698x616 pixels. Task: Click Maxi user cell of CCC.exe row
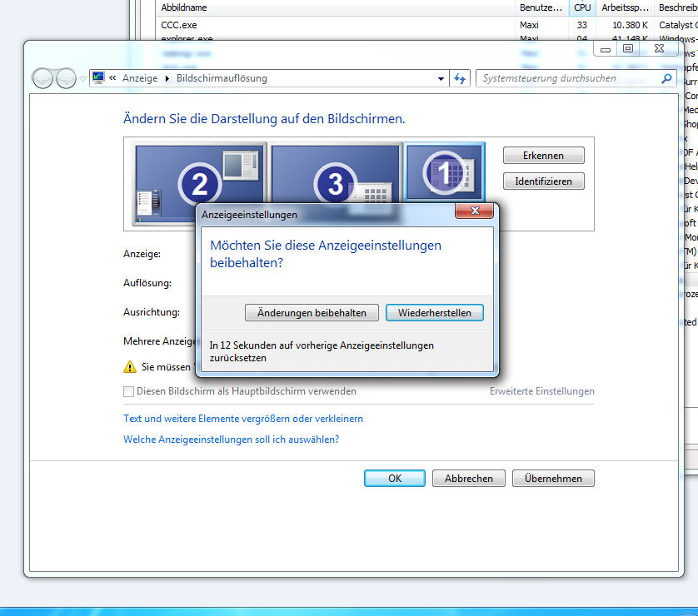click(x=529, y=25)
